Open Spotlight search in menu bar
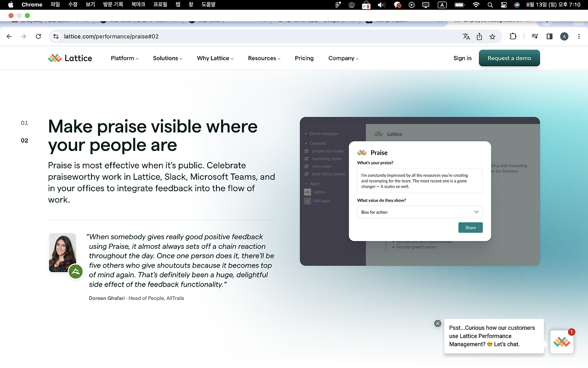 (490, 5)
